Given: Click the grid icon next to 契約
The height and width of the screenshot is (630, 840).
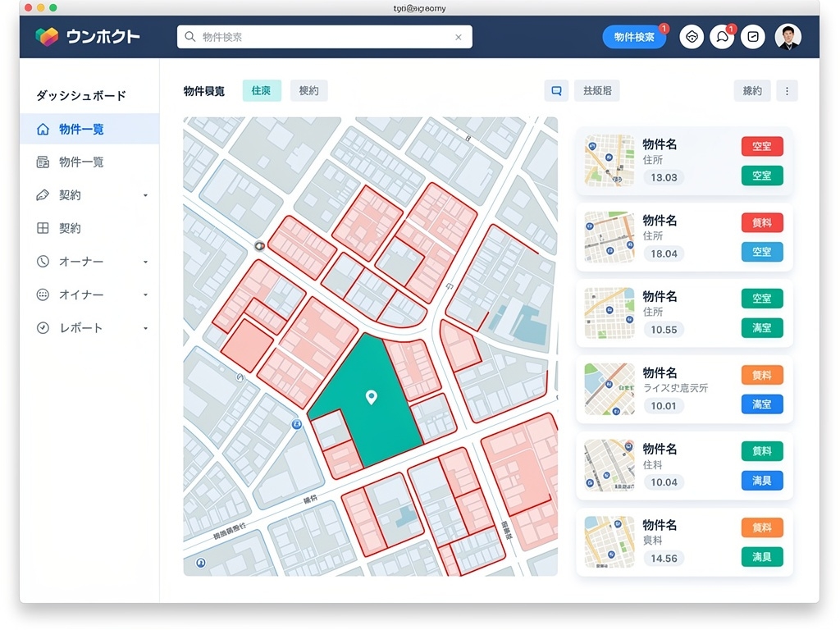Looking at the screenshot, I should 43,228.
